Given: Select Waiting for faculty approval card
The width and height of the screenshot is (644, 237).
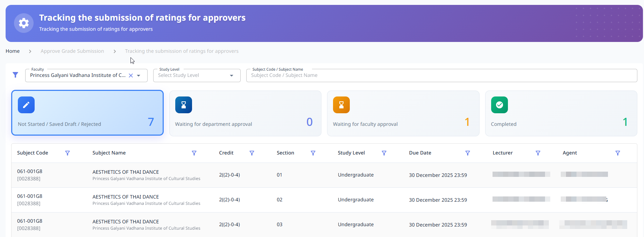Looking at the screenshot, I should coord(403,114).
